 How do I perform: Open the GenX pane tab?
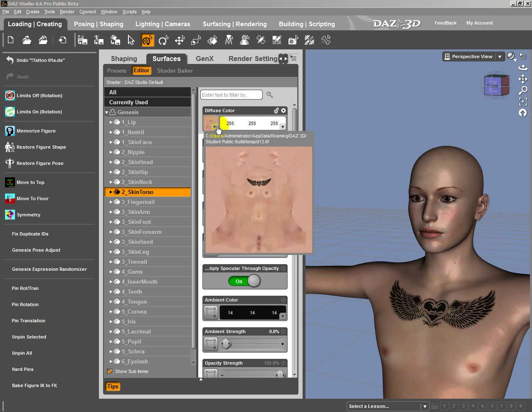coord(204,59)
